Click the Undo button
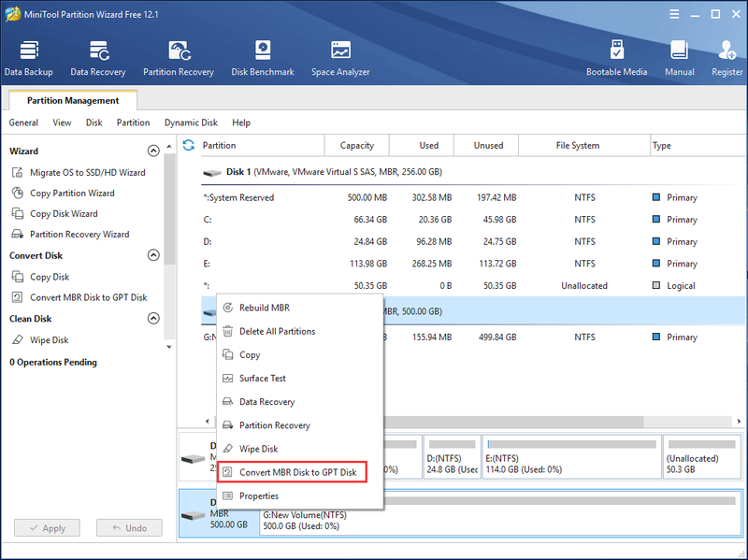Image resolution: width=748 pixels, height=560 pixels. click(x=129, y=528)
